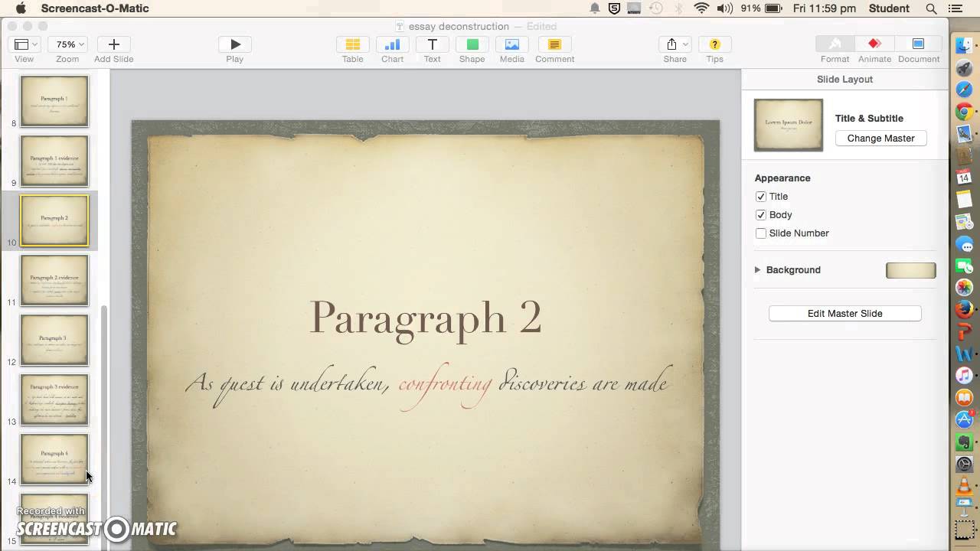Add a Comment using the toolbar icon
Image resolution: width=980 pixels, height=551 pixels.
click(x=554, y=44)
